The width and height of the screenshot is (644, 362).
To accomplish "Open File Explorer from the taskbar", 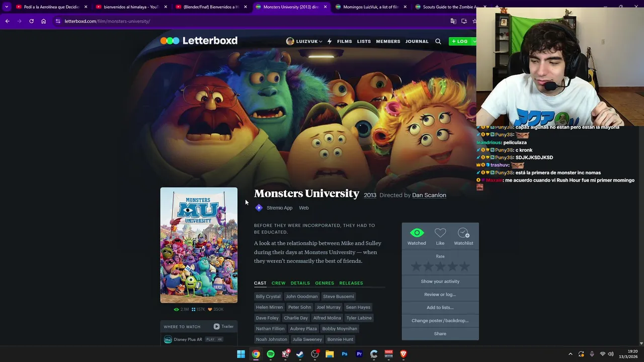I will [330, 354].
